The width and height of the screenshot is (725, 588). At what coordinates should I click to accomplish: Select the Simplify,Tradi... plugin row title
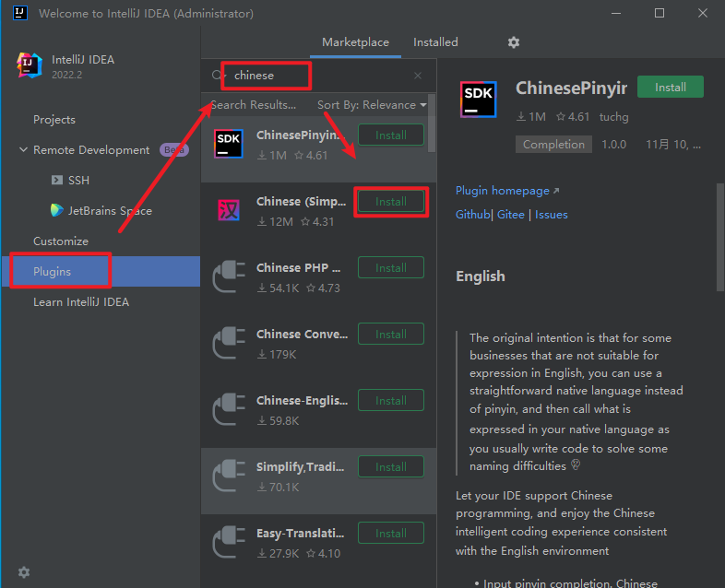(x=300, y=467)
